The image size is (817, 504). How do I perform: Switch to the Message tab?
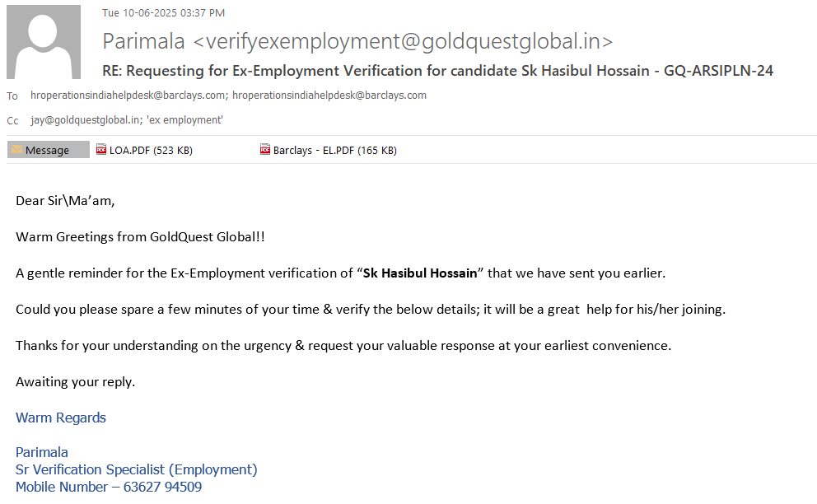[x=48, y=150]
